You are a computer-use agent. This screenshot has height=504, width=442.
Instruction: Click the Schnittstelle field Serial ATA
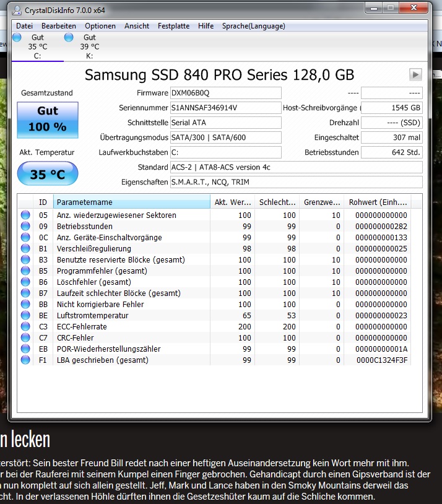(x=226, y=123)
